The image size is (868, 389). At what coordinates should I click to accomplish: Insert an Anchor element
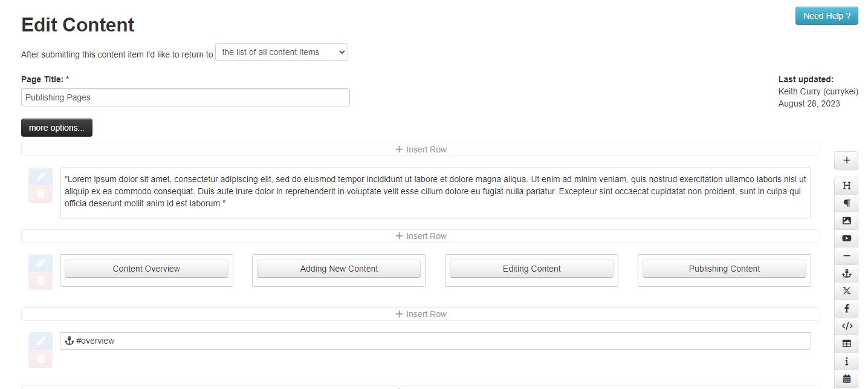click(846, 273)
